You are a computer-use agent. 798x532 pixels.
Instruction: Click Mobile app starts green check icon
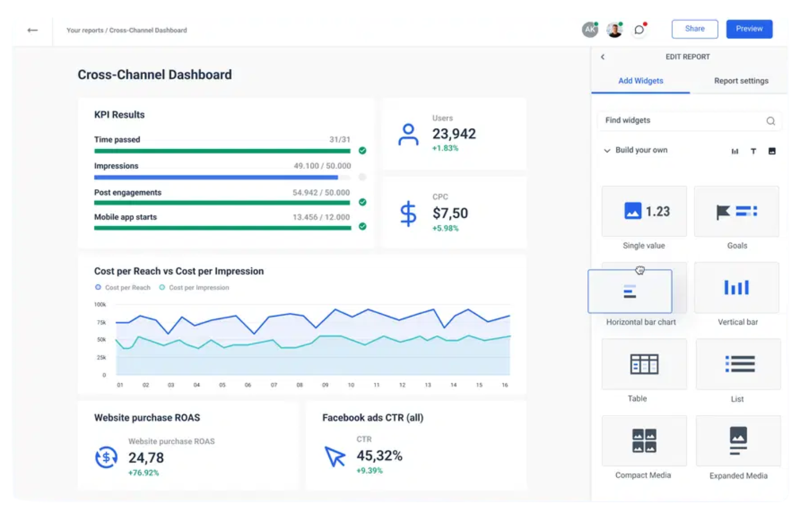tap(362, 226)
